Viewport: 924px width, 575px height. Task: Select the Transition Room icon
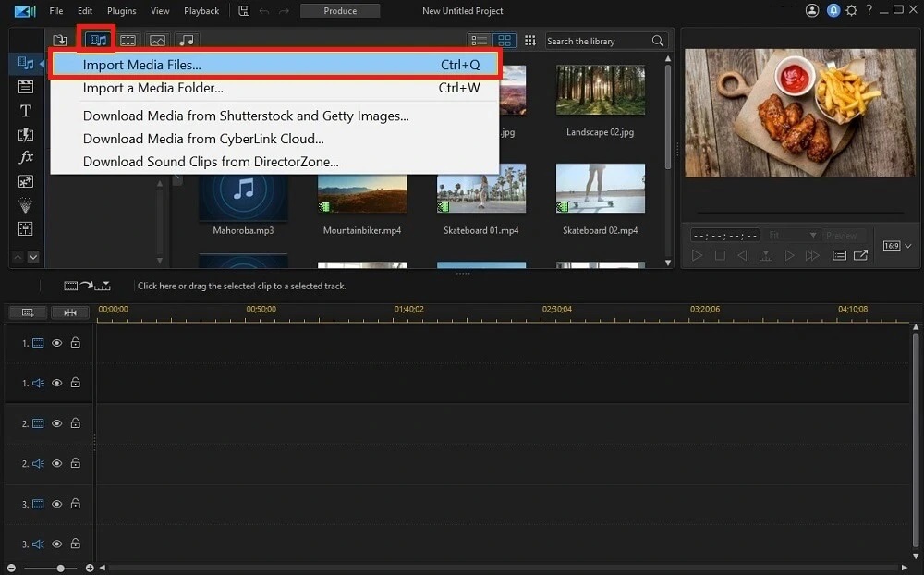[25, 134]
